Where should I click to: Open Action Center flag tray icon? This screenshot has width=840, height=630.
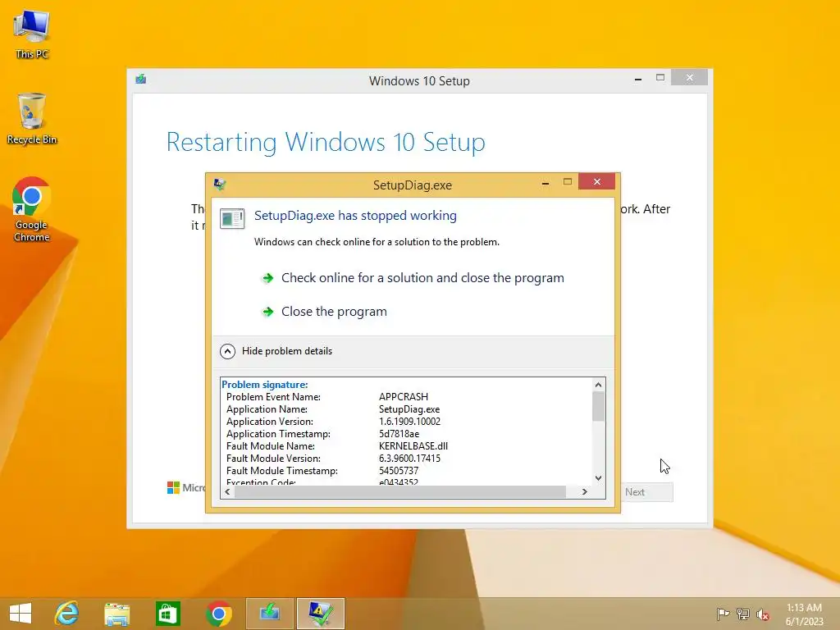[723, 614]
